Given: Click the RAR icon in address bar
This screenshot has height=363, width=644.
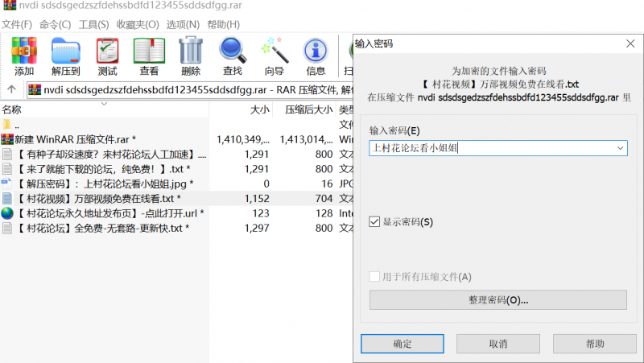Looking at the screenshot, I should [35, 89].
